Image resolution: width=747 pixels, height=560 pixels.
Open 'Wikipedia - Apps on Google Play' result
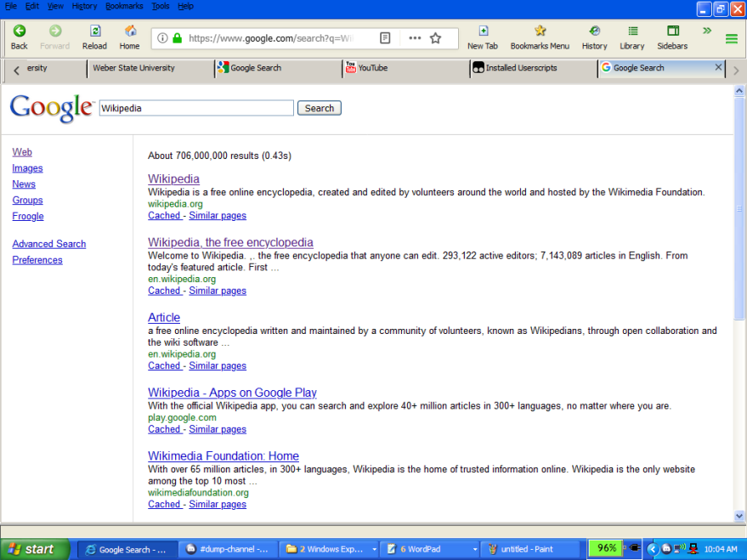(232, 393)
